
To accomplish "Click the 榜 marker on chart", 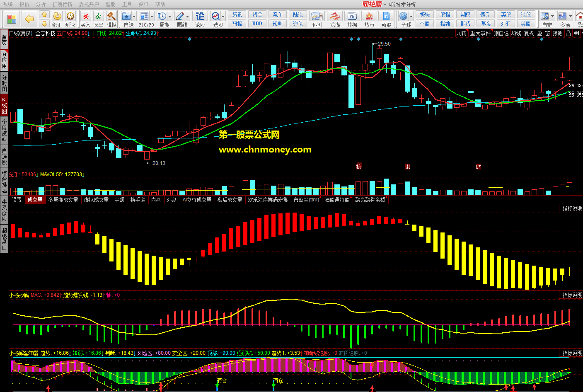I will (359, 167).
